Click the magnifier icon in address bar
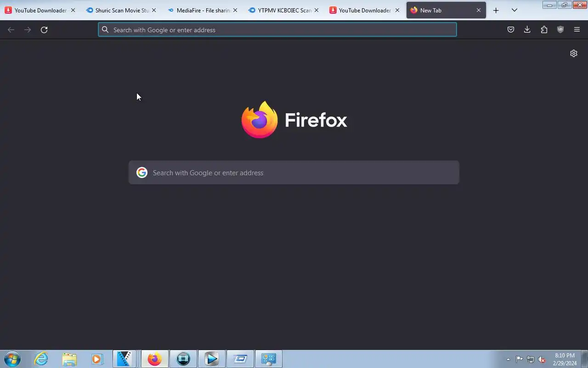 point(105,30)
